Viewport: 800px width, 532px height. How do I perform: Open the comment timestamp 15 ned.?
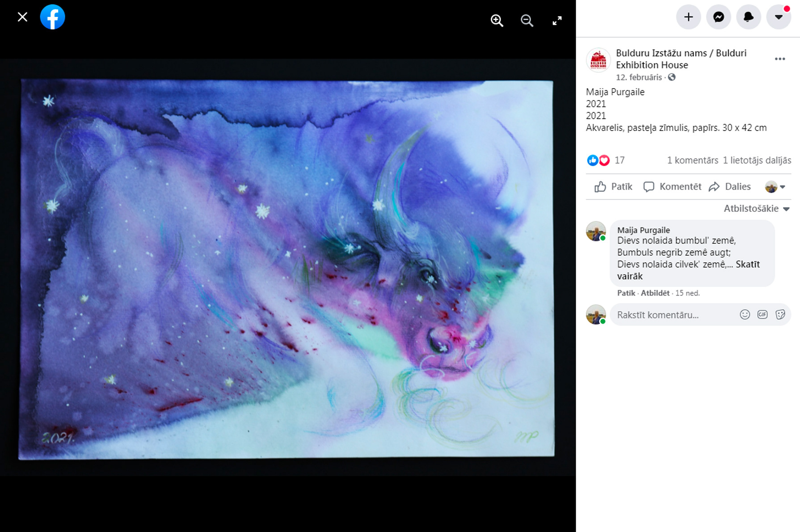pyautogui.click(x=687, y=293)
